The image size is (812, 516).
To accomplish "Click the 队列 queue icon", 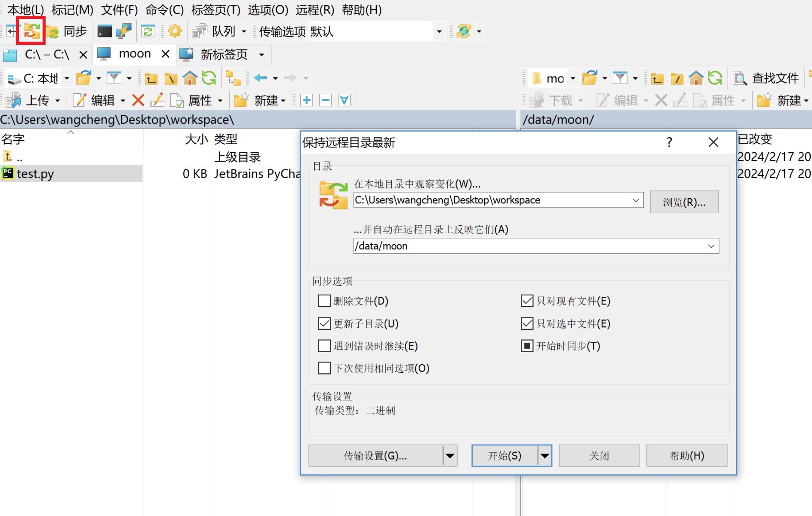I will [200, 31].
